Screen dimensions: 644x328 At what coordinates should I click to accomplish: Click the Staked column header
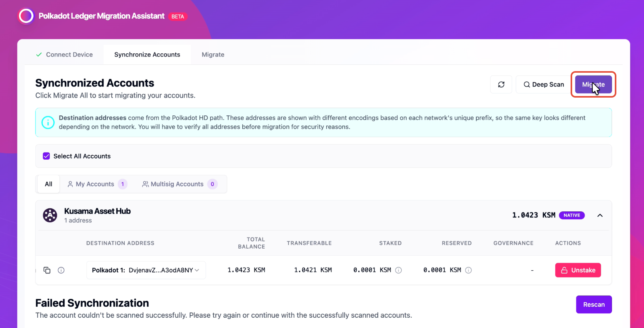[390, 243]
